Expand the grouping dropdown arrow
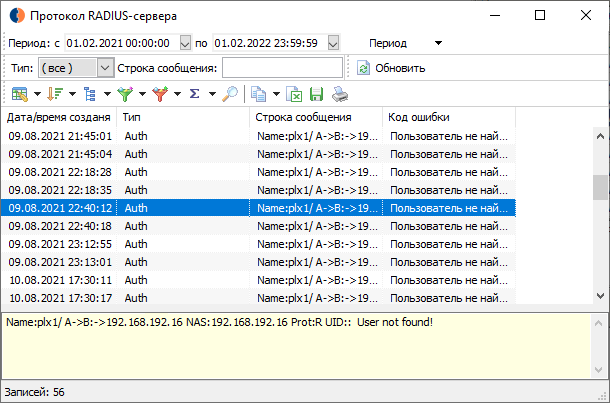The image size is (610, 403). [x=107, y=94]
